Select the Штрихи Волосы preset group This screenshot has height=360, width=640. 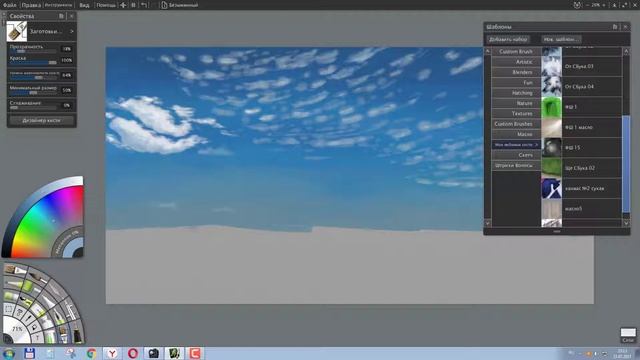point(516,165)
